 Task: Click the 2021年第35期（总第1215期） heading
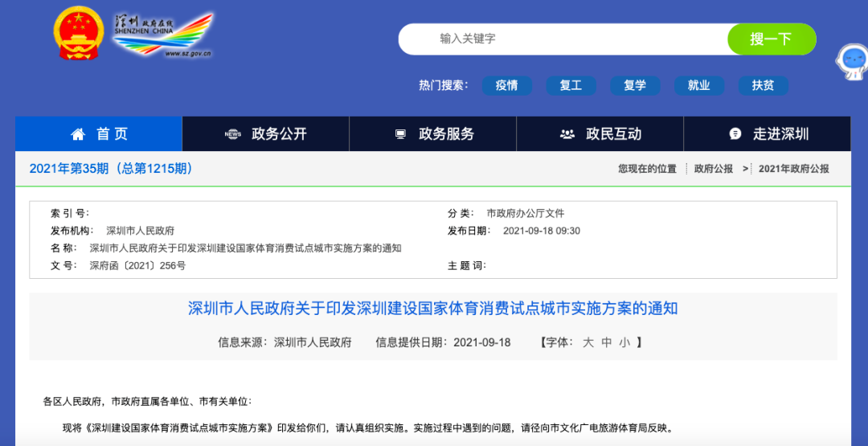113,169
